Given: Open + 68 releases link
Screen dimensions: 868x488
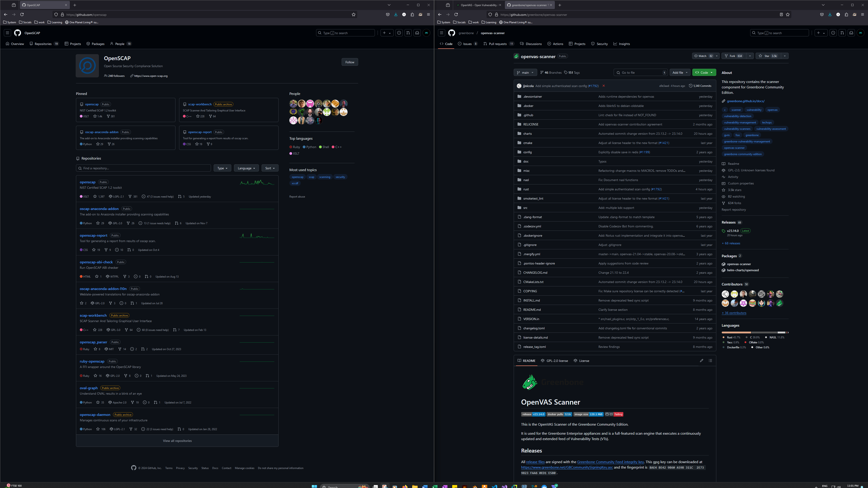Looking at the screenshot, I should point(731,243).
